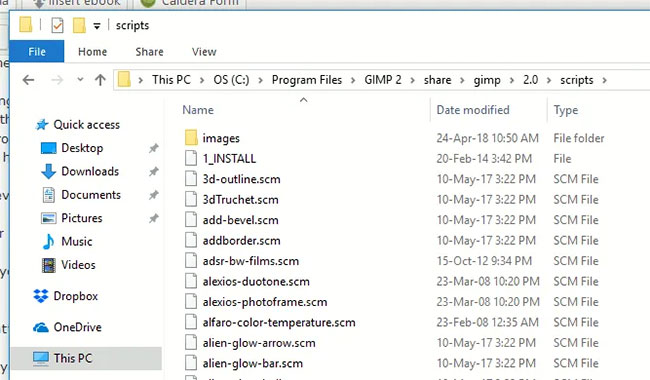Click pin icon next to Pictures
This screenshot has width=650, height=380.
(x=154, y=218)
